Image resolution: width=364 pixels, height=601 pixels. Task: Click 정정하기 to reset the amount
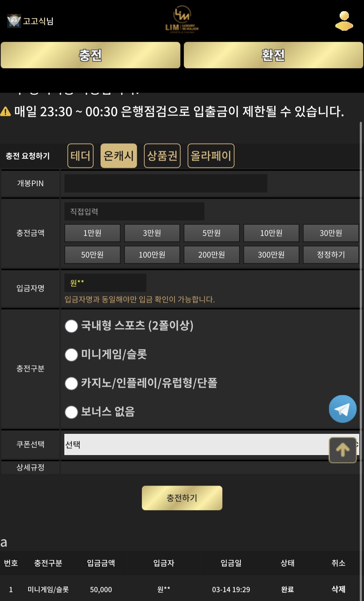[331, 255]
